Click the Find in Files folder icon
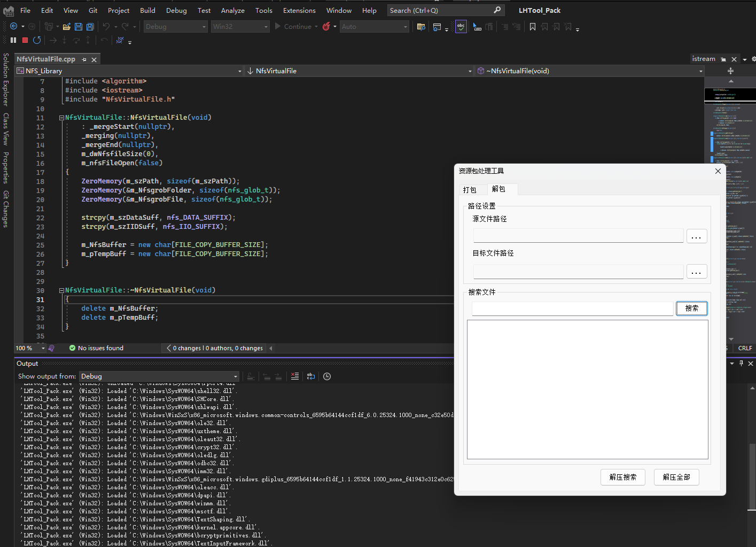 pyautogui.click(x=421, y=27)
